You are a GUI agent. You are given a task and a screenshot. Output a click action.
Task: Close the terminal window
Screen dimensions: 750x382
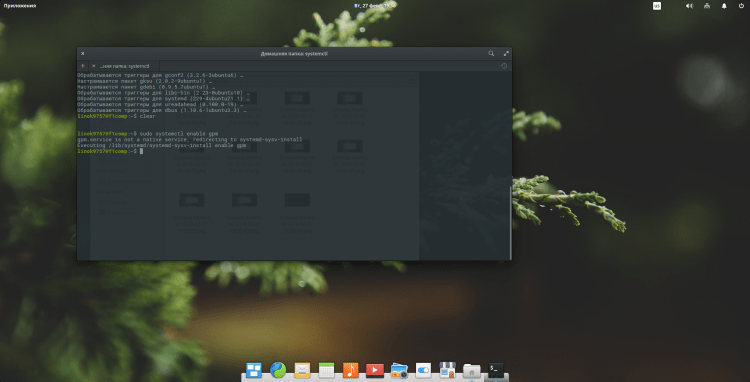82,54
